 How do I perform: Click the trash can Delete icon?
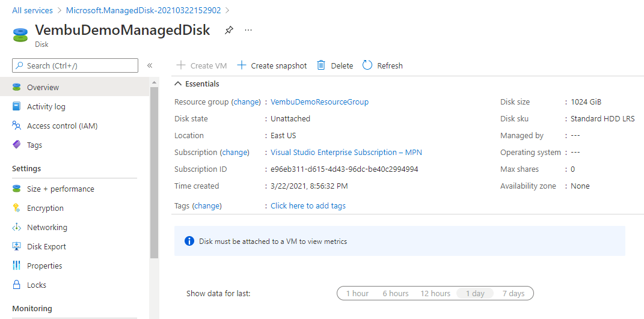coord(321,65)
